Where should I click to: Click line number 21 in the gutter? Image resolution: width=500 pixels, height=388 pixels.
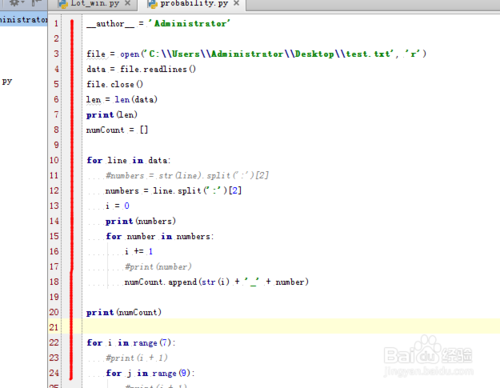point(54,327)
